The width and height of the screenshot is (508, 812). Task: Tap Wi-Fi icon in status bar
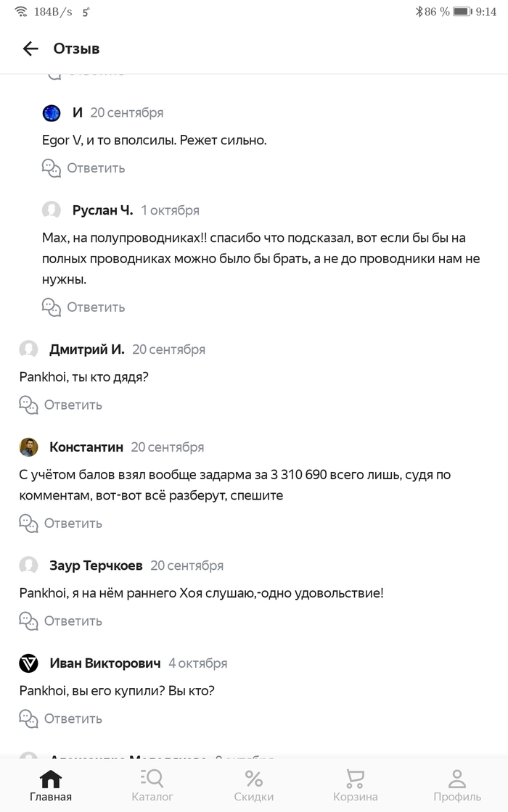click(20, 12)
